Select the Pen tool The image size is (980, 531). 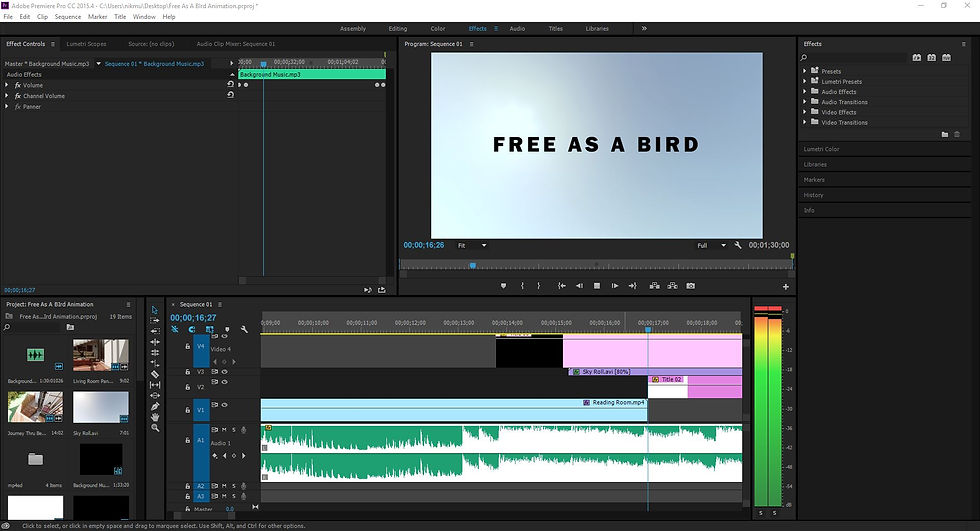155,406
